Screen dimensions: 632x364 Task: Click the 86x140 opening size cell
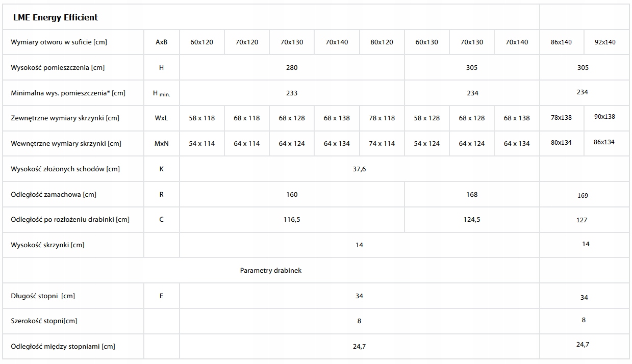coord(561,42)
